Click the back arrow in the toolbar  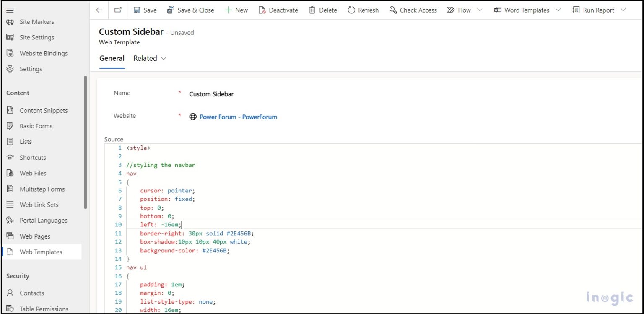point(99,10)
